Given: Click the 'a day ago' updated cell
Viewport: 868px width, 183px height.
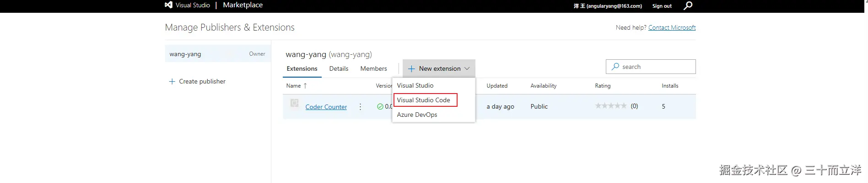Looking at the screenshot, I should [500, 106].
